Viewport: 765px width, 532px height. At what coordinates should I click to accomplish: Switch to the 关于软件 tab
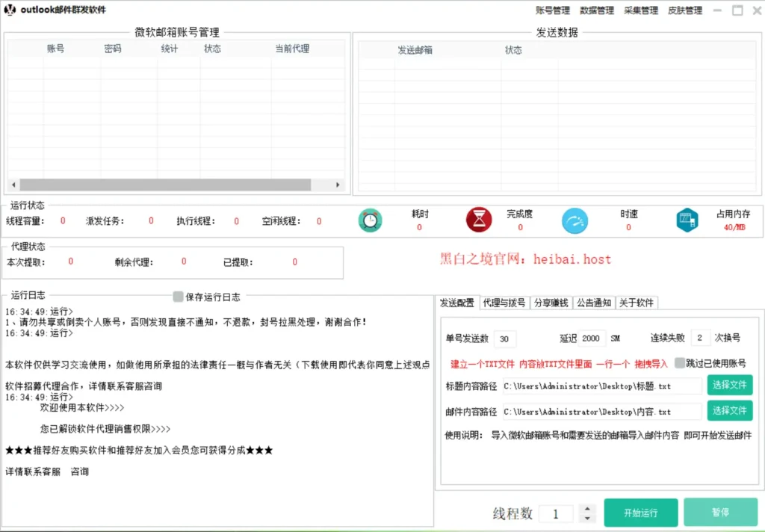637,303
